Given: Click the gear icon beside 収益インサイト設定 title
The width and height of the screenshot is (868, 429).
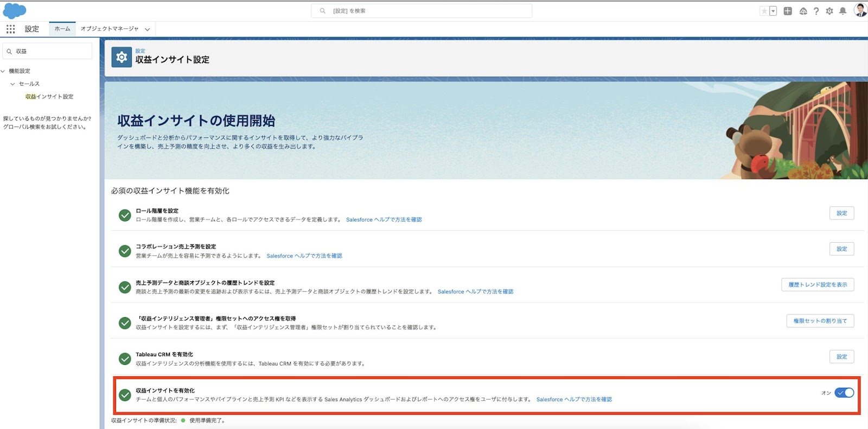Looking at the screenshot, I should pyautogui.click(x=122, y=57).
